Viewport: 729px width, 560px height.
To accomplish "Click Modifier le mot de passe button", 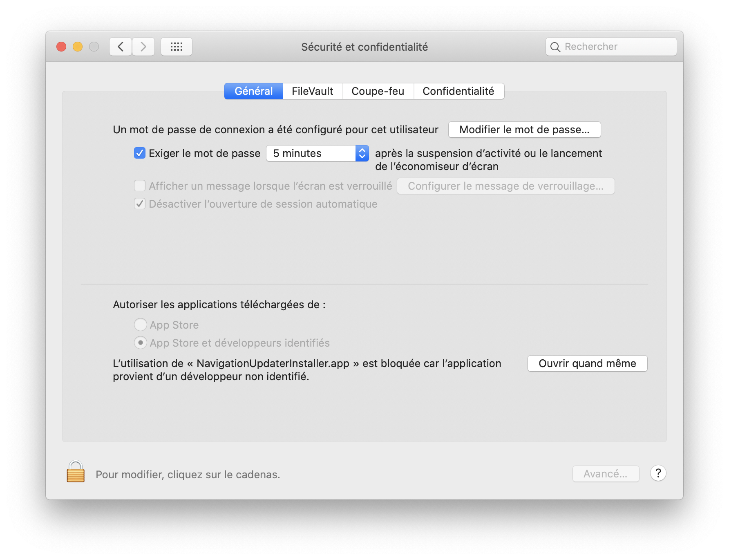I will point(524,130).
